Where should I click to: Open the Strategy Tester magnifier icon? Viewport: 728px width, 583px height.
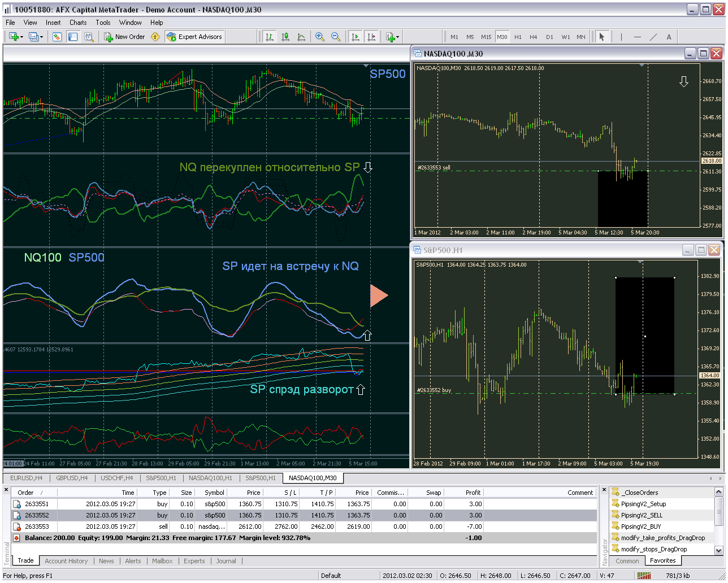tap(89, 37)
